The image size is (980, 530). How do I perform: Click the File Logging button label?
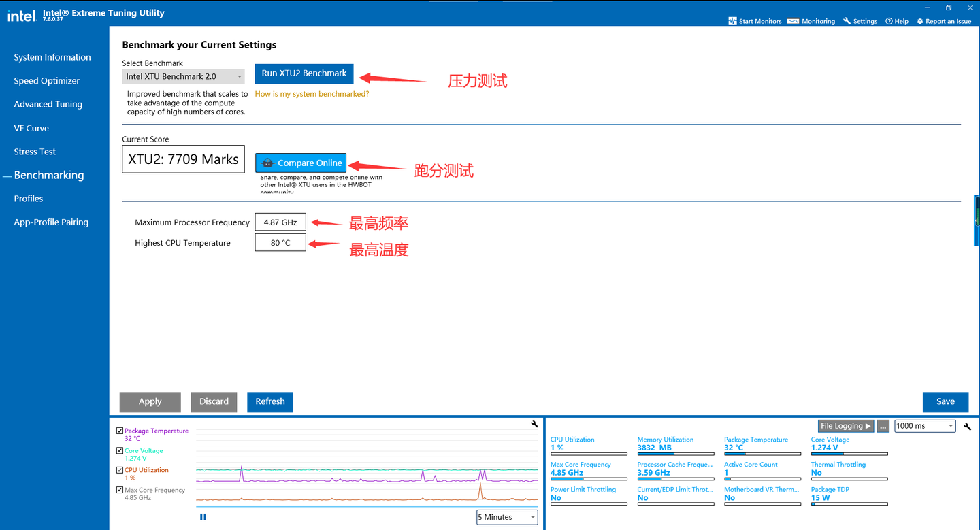[842, 426]
